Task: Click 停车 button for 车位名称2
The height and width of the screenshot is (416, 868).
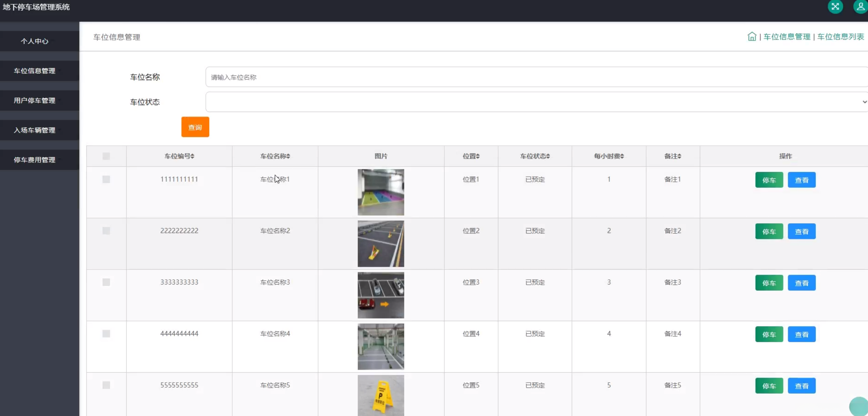Action: pyautogui.click(x=769, y=232)
